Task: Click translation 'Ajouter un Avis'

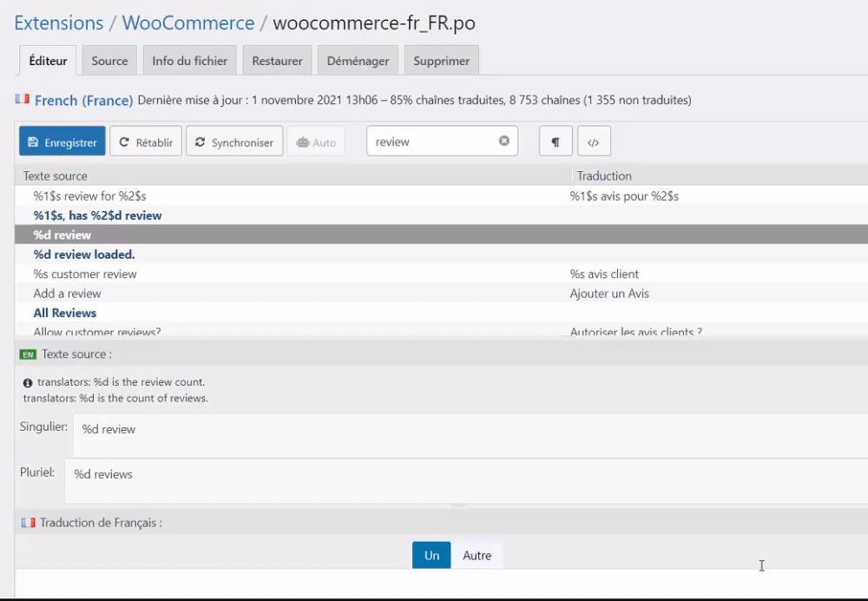Action: 609,293
